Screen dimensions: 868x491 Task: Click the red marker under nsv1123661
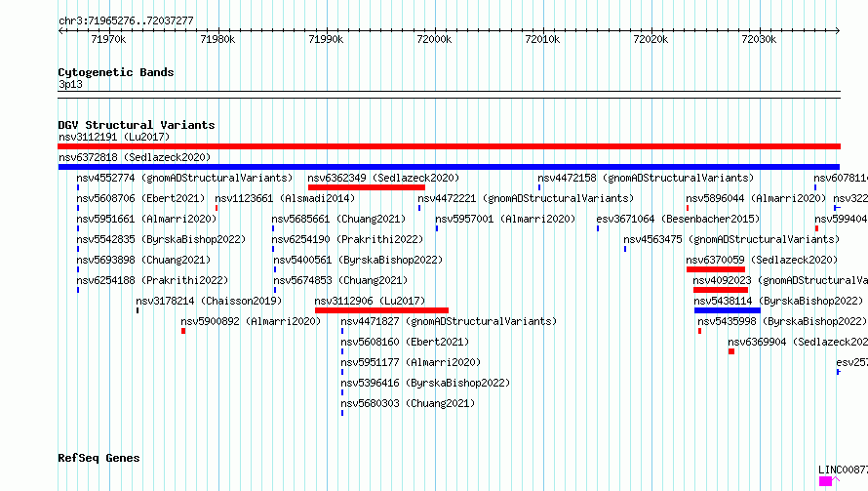point(217,208)
